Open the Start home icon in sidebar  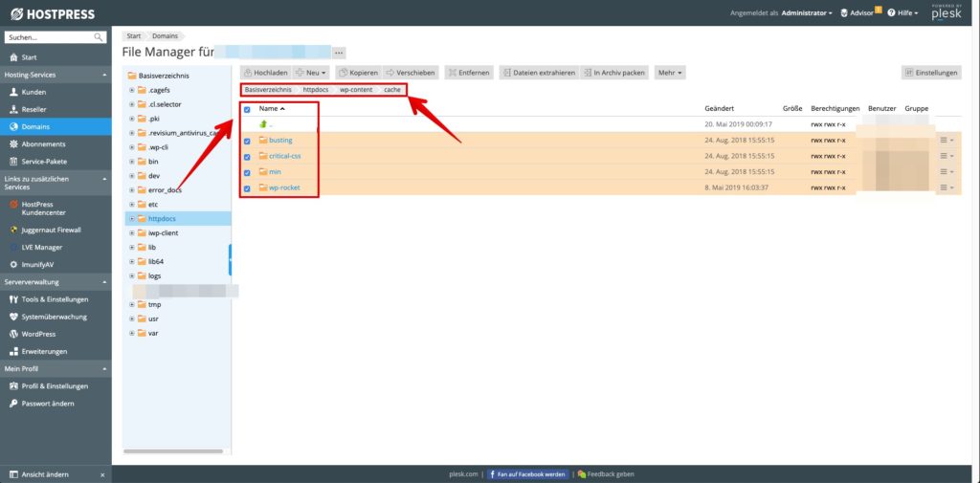point(13,57)
